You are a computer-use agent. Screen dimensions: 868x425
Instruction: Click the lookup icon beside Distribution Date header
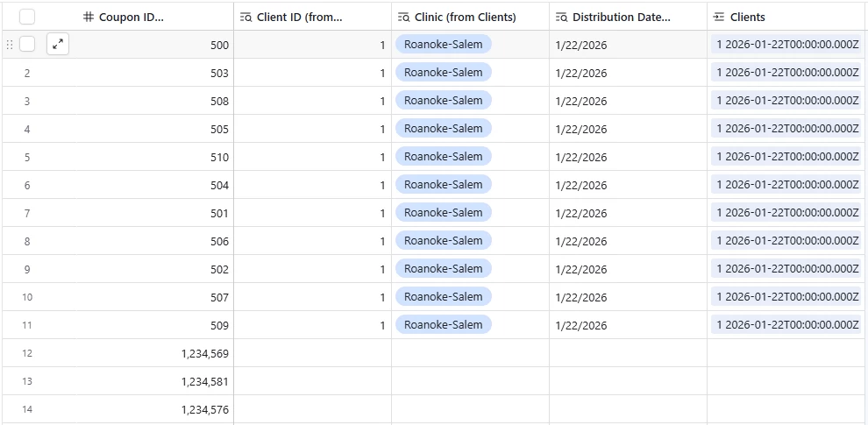(561, 18)
